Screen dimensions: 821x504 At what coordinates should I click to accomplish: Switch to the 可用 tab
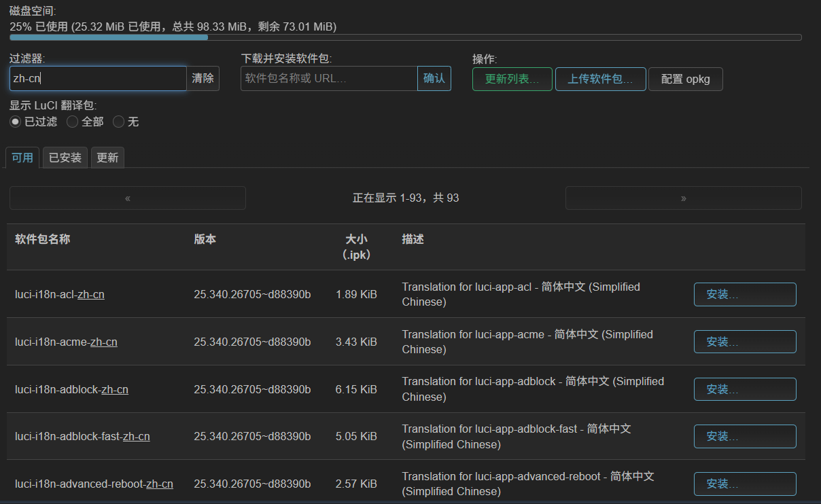22,158
